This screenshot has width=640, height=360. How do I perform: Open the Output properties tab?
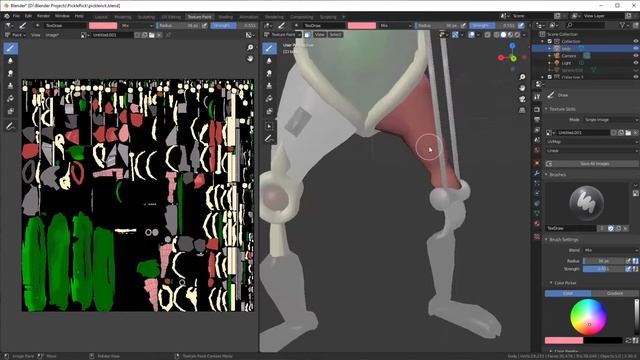tap(537, 120)
